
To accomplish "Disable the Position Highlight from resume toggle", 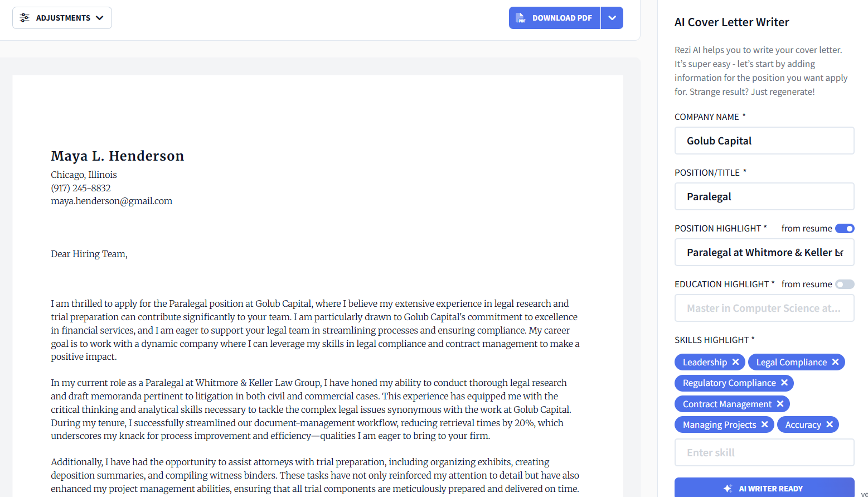I will tap(845, 228).
